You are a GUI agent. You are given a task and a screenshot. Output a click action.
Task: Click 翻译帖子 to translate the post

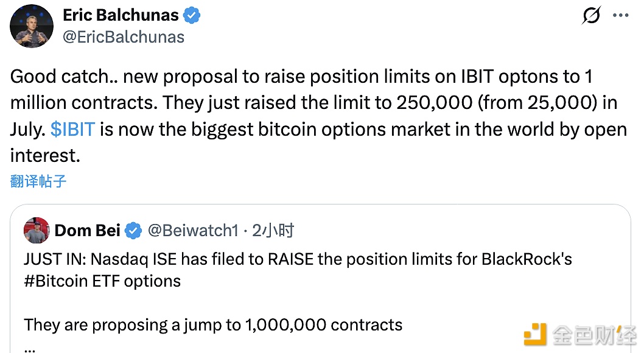(x=38, y=181)
